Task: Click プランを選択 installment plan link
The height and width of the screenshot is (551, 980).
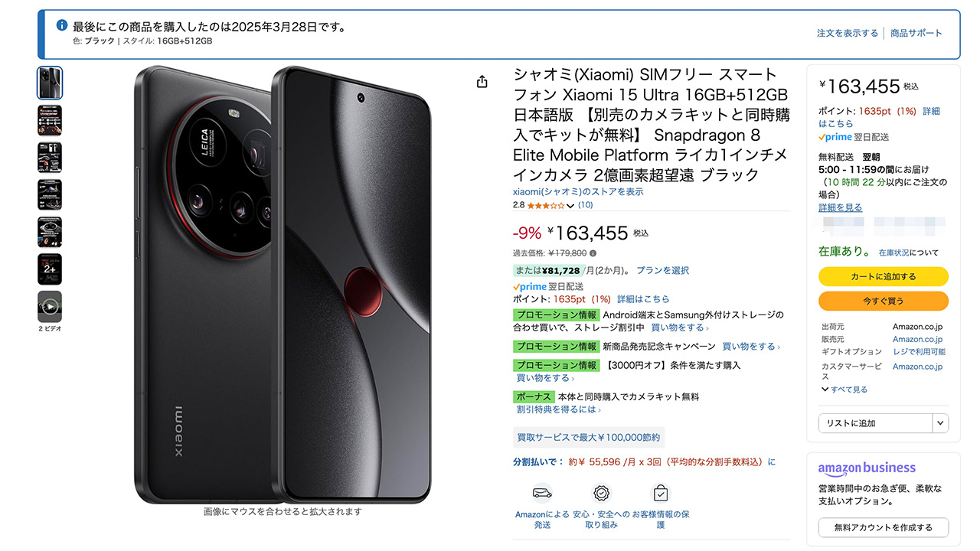Action: pos(663,270)
